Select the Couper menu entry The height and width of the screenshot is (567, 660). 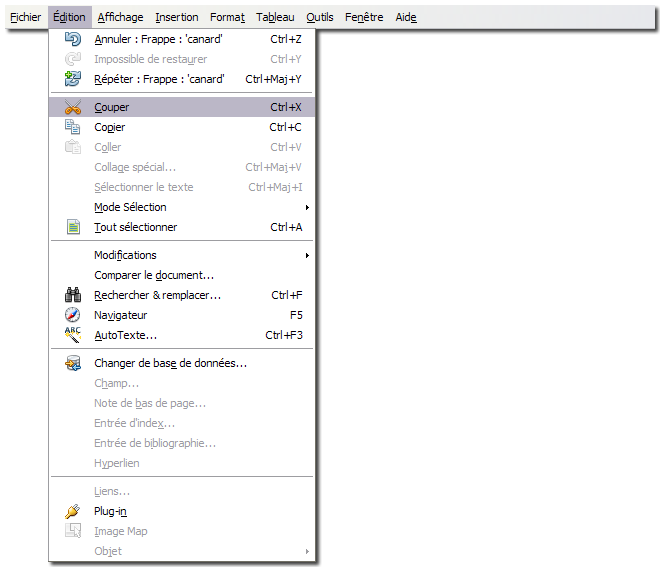[x=182, y=107]
